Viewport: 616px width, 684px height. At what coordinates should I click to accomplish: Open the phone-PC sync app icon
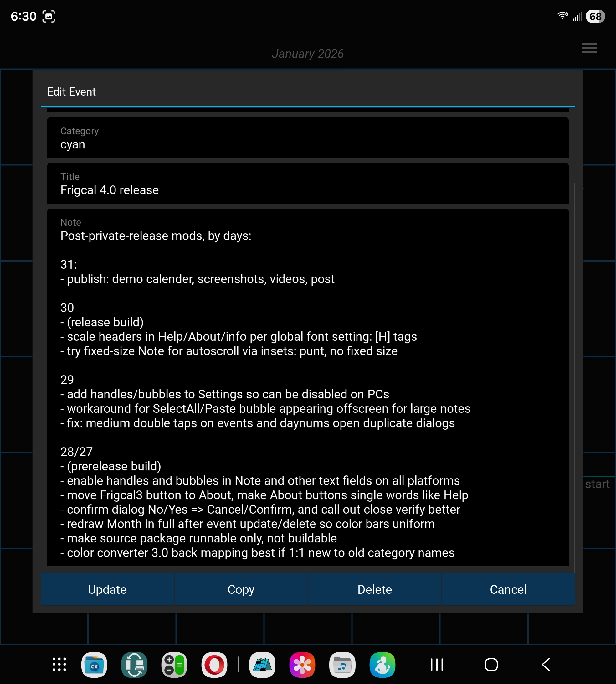coord(134,664)
